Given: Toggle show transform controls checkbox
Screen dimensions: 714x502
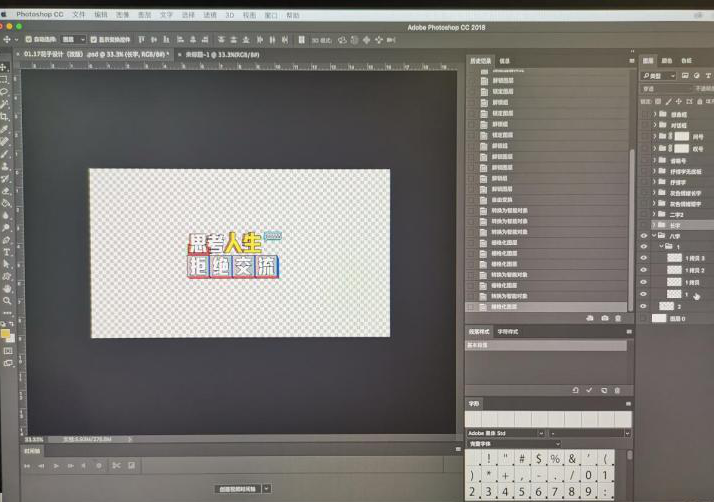Looking at the screenshot, I should 96,38.
